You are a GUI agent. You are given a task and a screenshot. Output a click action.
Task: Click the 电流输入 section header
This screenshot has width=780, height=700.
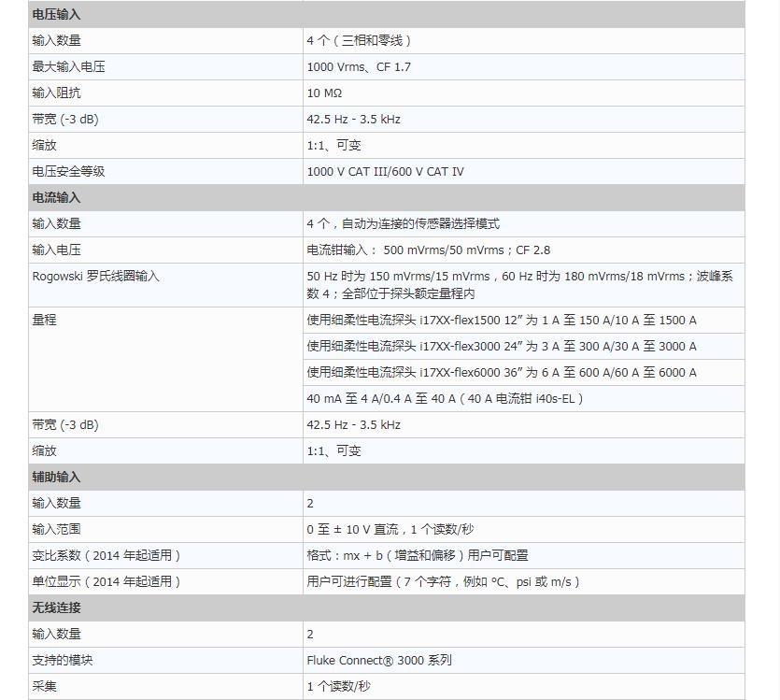[57, 198]
